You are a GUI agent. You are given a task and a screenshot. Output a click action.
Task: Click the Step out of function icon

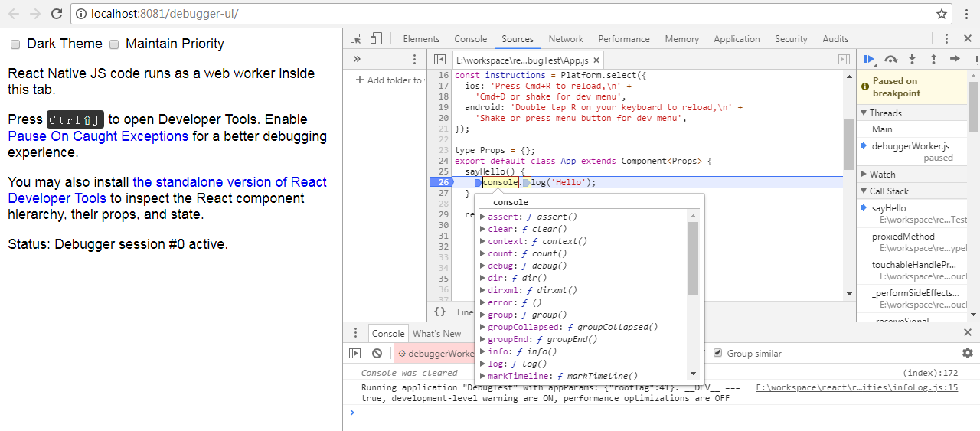pos(933,59)
